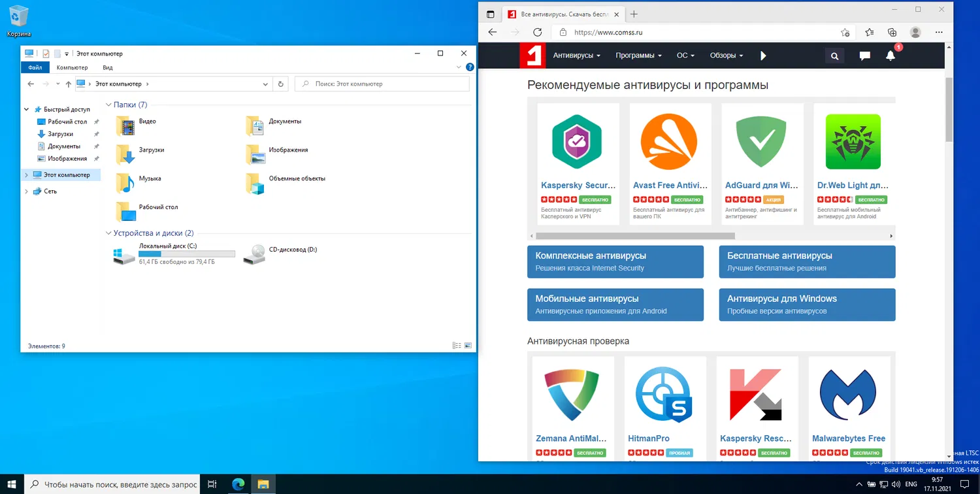Expand the Explorer ribbon chevron
This screenshot has height=494, width=980.
(x=459, y=67)
